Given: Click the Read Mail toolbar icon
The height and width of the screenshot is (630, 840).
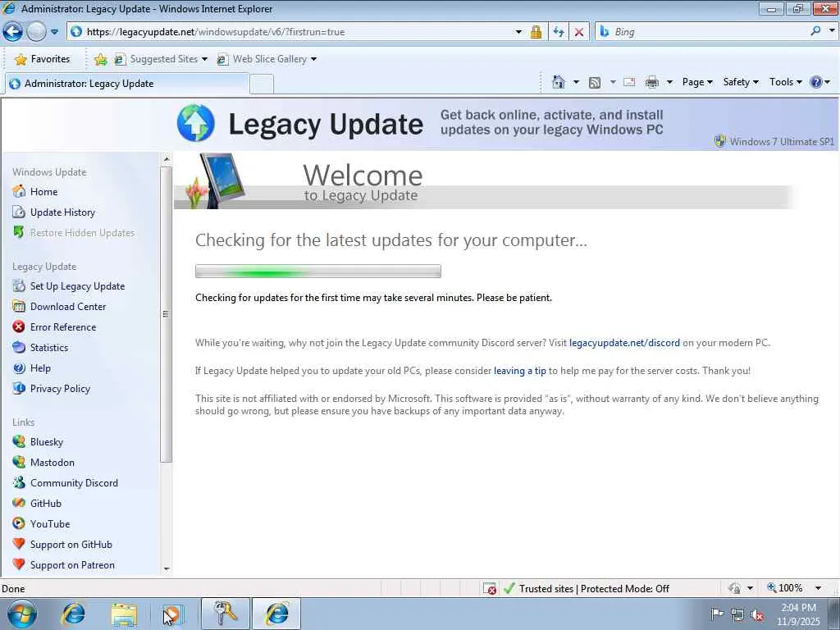Looking at the screenshot, I should point(629,82).
